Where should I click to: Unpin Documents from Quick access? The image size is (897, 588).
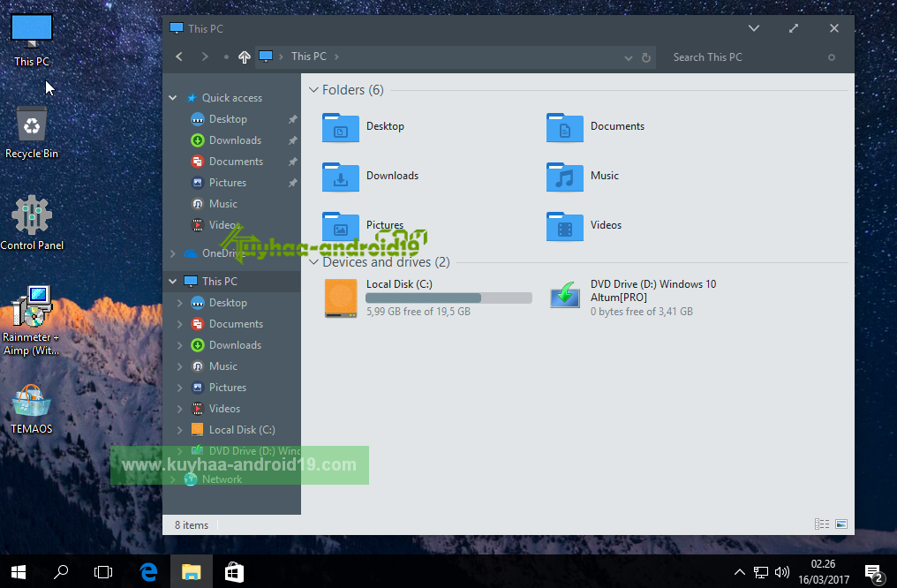click(x=292, y=162)
